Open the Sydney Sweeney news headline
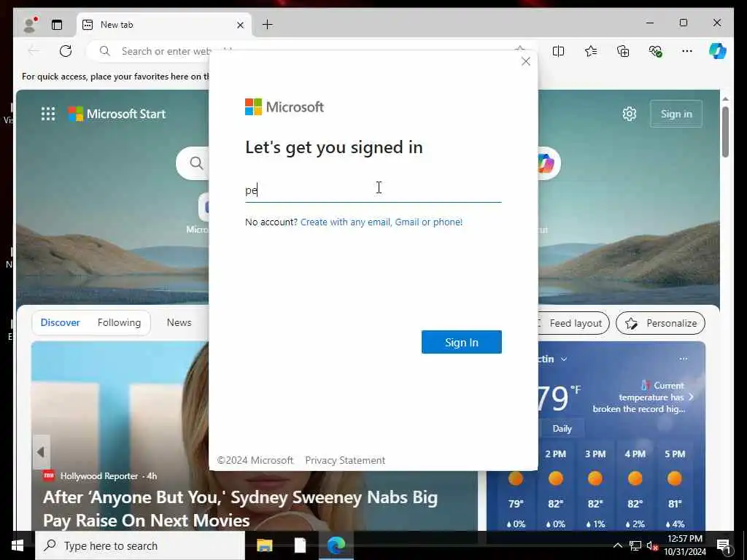The image size is (747, 560). click(241, 508)
